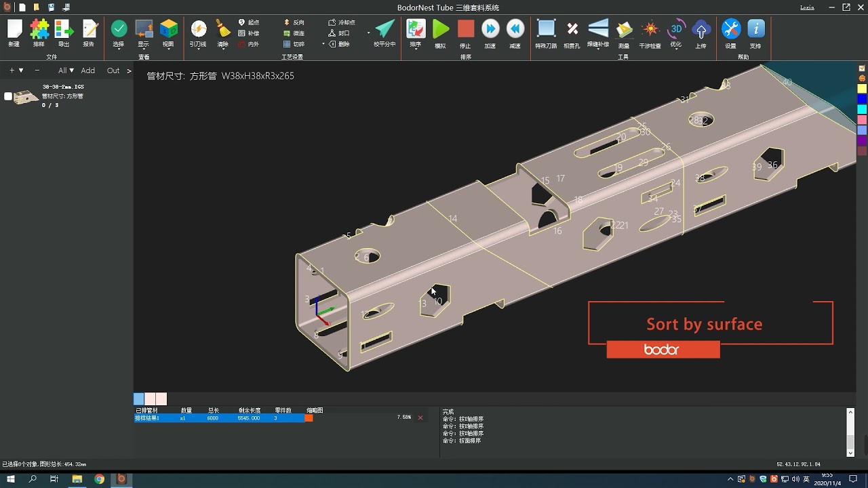868x488 pixels.
Task: Click the Add button in parts panel
Action: 88,70
